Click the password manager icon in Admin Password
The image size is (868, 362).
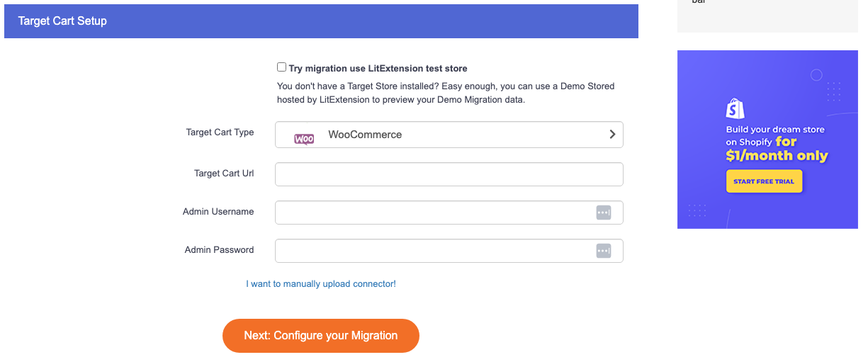603,251
